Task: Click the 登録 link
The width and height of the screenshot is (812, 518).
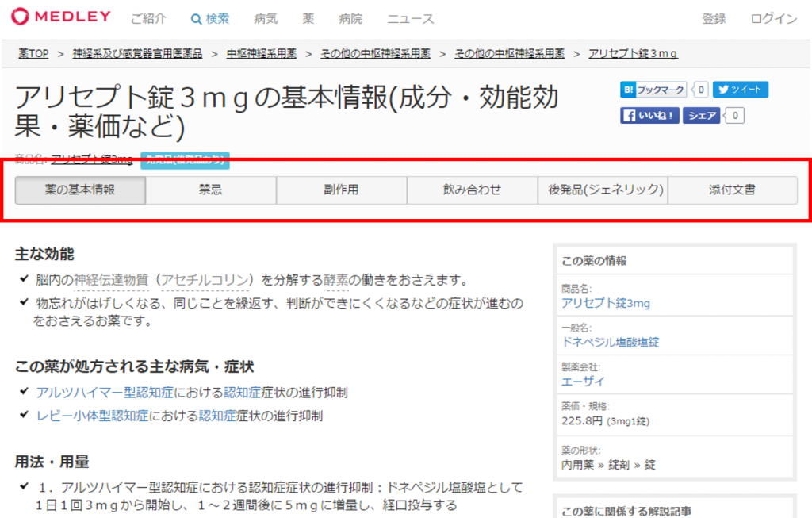Action: (x=714, y=19)
